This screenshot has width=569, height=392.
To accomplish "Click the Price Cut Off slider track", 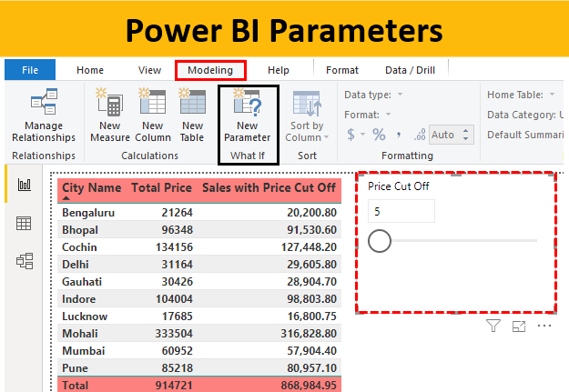I will pyautogui.click(x=463, y=240).
